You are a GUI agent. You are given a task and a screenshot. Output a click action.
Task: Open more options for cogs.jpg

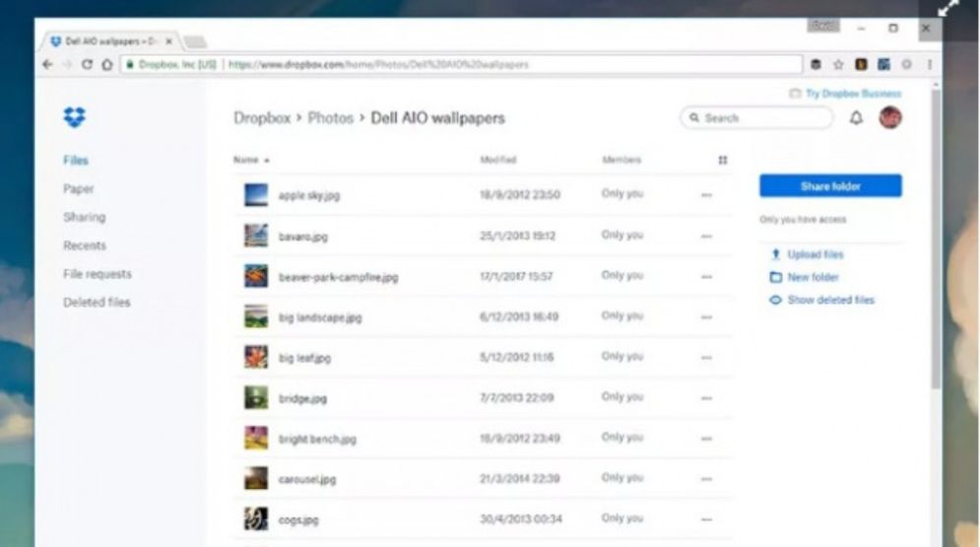706,519
